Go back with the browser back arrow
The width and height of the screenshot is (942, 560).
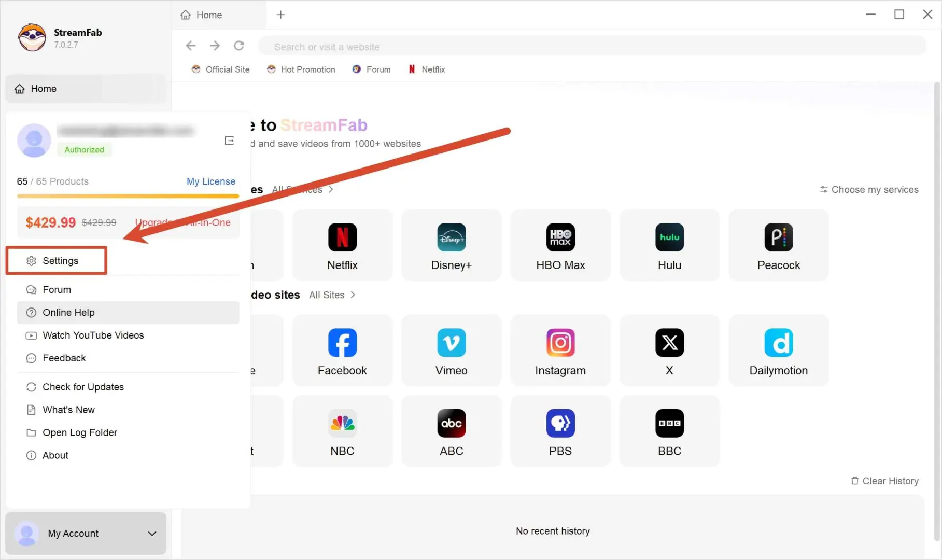[x=191, y=46]
